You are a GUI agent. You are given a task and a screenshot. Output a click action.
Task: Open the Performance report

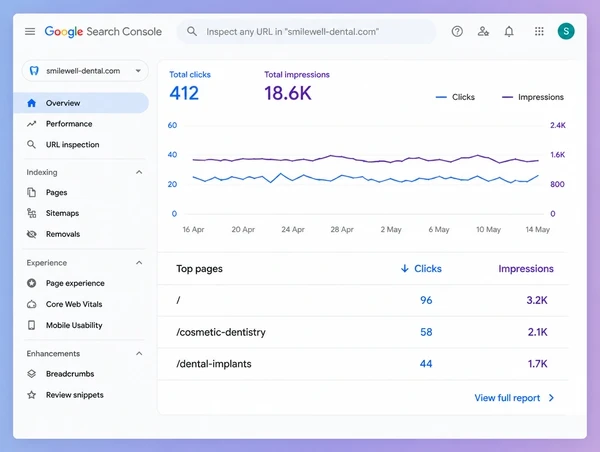coord(69,124)
